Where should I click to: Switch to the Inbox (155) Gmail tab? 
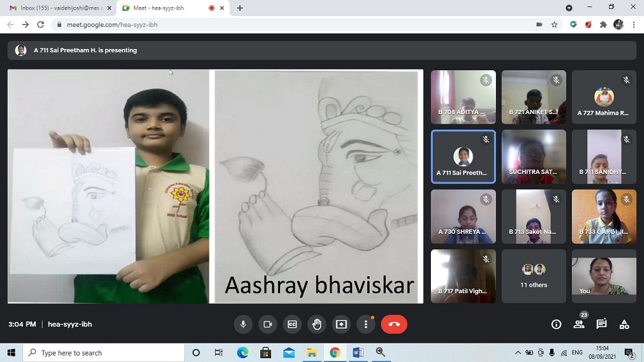[58, 8]
